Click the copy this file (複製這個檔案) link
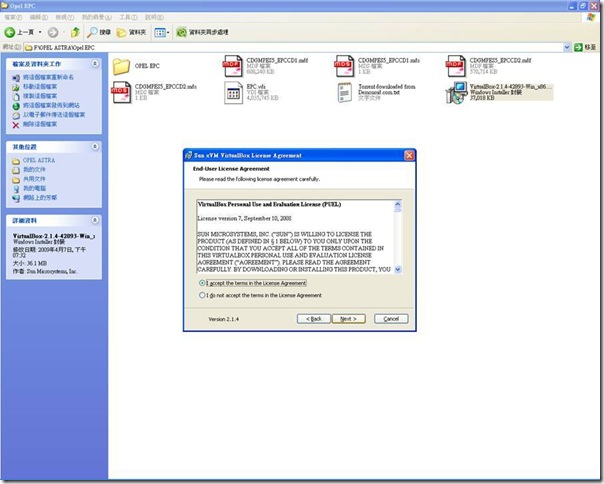This screenshot has width=604, height=484. click(40, 96)
